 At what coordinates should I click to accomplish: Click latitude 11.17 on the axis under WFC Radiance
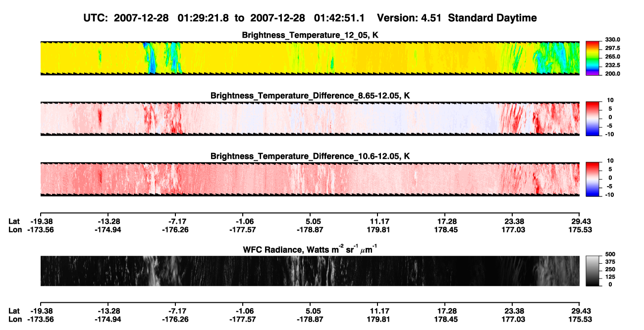coord(377,311)
